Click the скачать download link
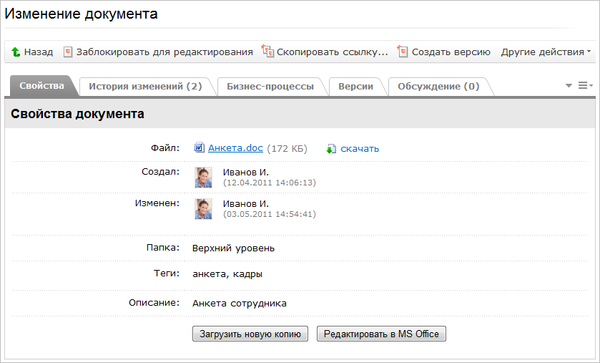The height and width of the screenshot is (363, 600). coord(360,148)
